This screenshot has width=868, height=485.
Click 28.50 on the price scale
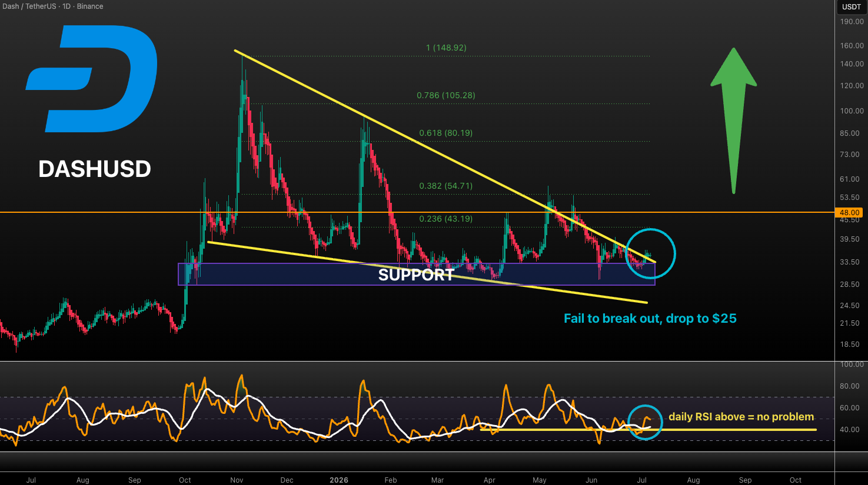click(850, 285)
